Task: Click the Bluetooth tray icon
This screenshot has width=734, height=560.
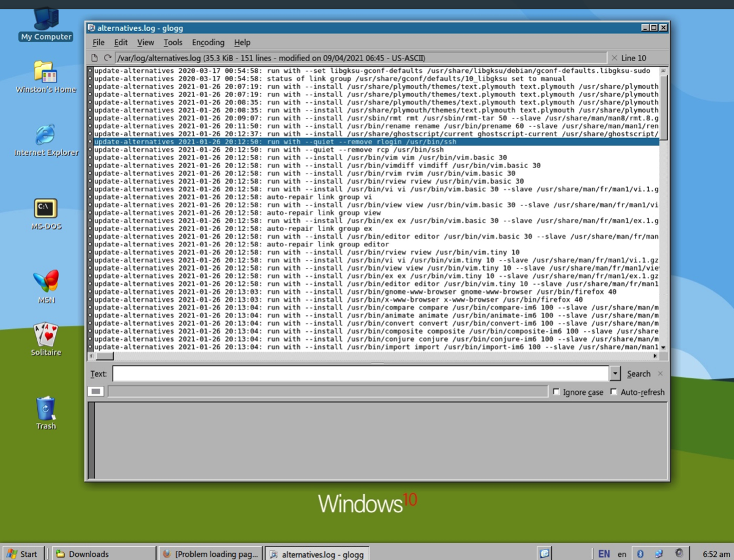Action: [x=640, y=554]
